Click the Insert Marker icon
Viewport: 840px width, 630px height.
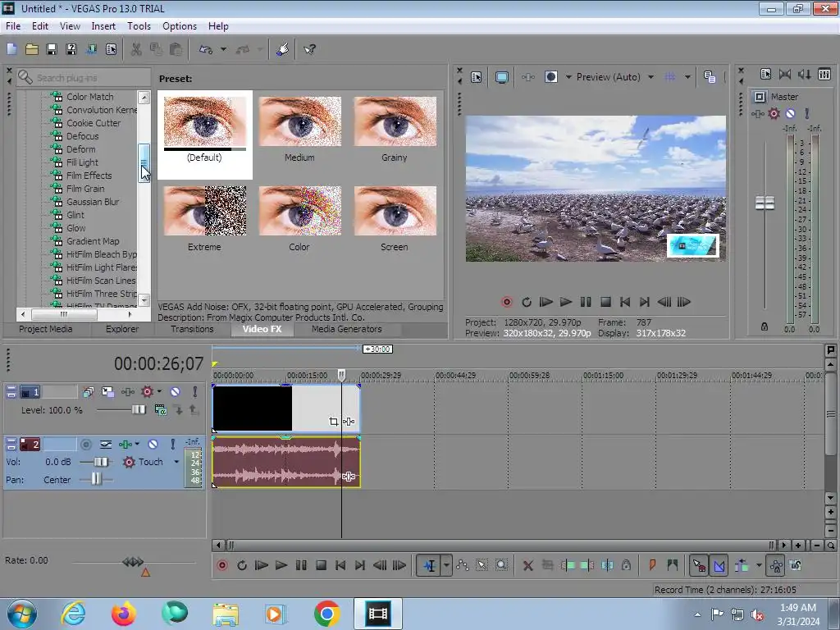652,565
